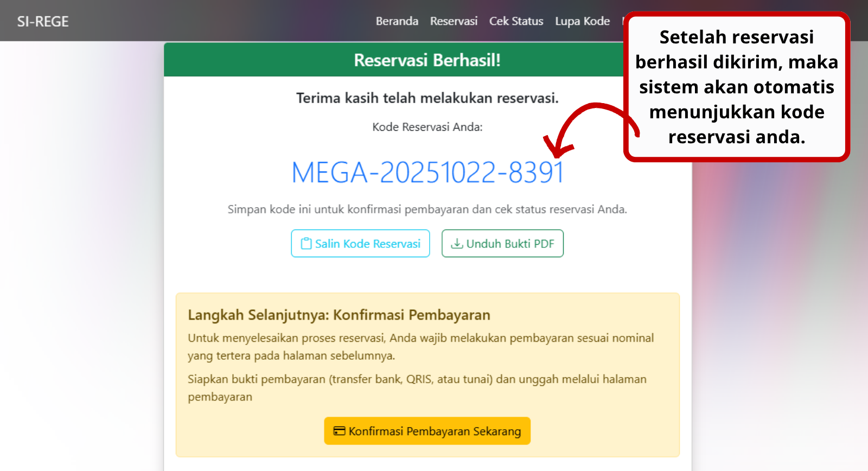Image resolution: width=868 pixels, height=471 pixels.
Task: Select Cek Status in the navbar
Action: [516, 21]
